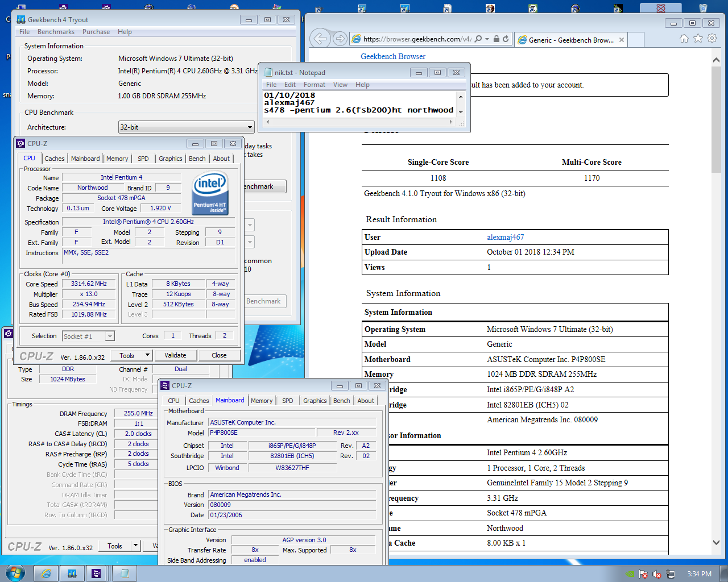The width and height of the screenshot is (728, 582).
Task: Open the Purchase menu in Geekbench
Action: click(96, 32)
